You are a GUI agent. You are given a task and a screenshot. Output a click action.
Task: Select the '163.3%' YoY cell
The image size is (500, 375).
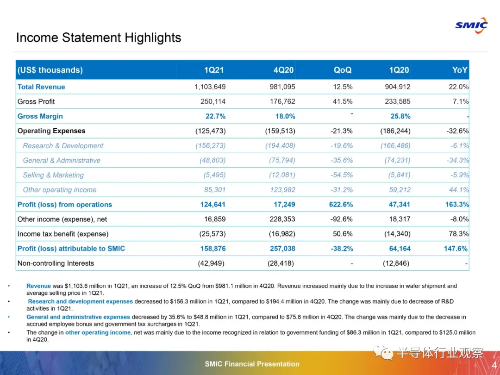click(457, 204)
